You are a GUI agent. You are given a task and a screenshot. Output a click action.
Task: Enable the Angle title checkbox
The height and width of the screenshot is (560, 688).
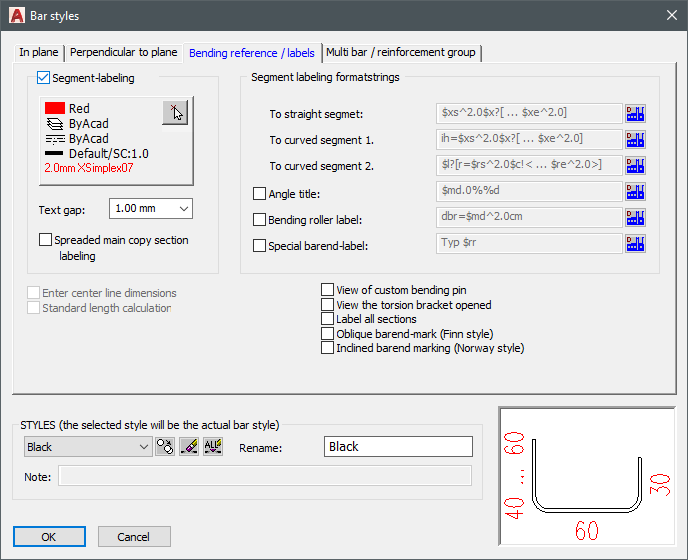pos(259,194)
